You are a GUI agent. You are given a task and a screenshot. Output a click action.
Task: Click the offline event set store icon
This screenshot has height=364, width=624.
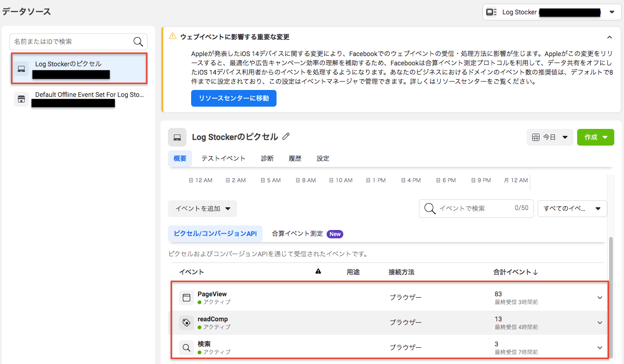(x=21, y=99)
